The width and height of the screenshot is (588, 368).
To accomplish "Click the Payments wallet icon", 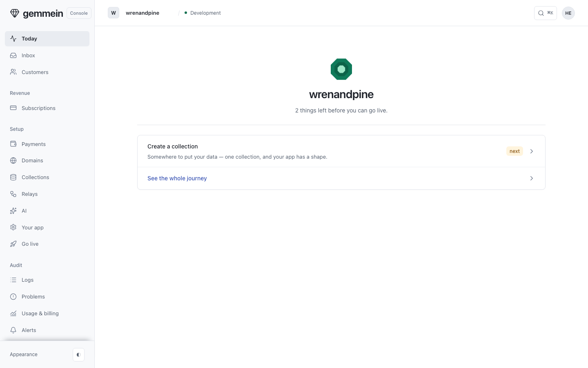I will click(13, 144).
